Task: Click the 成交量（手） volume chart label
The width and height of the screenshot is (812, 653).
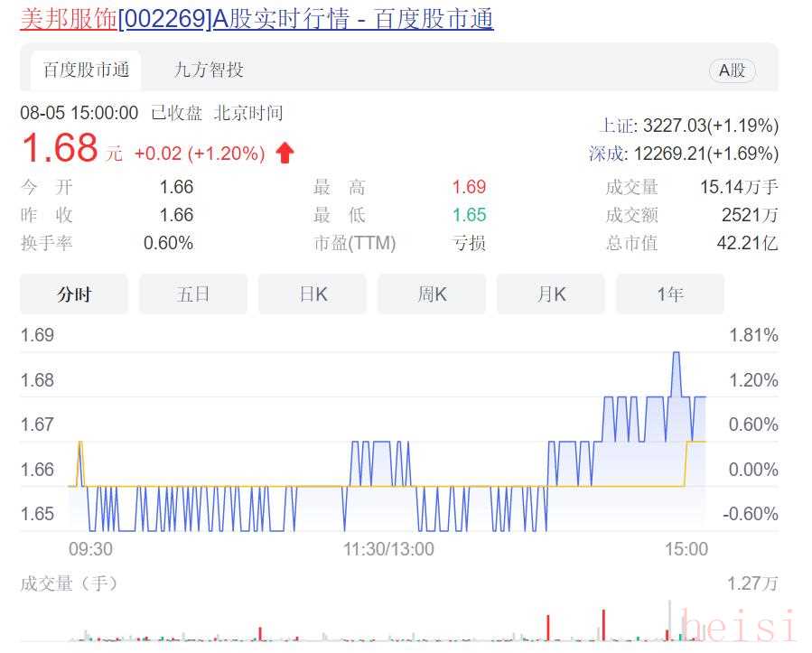Action: click(69, 583)
